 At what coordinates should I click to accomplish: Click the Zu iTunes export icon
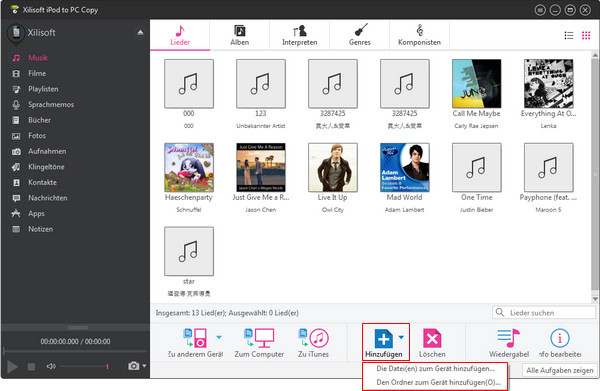[313, 338]
